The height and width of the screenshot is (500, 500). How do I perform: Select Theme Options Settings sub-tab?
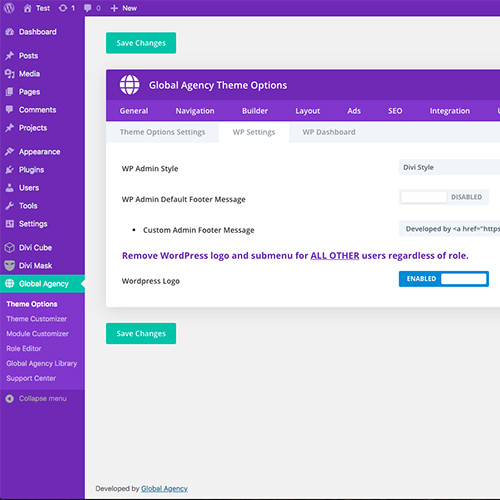(163, 132)
